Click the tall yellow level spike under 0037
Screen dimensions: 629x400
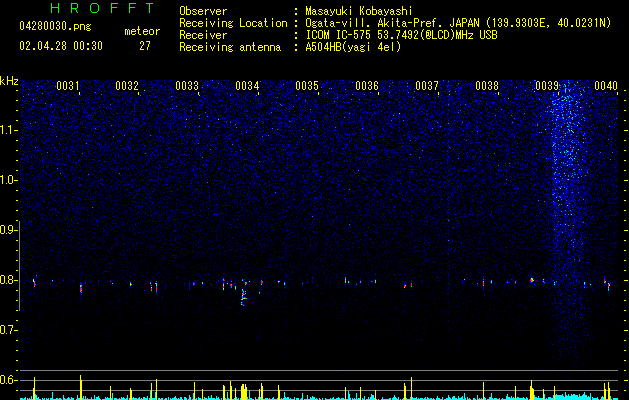(x=411, y=388)
